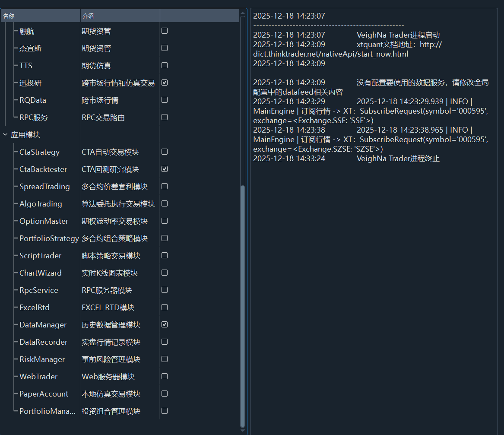Collapse the 应用模块 tree section
The width and height of the screenshot is (504, 435).
click(x=5, y=135)
